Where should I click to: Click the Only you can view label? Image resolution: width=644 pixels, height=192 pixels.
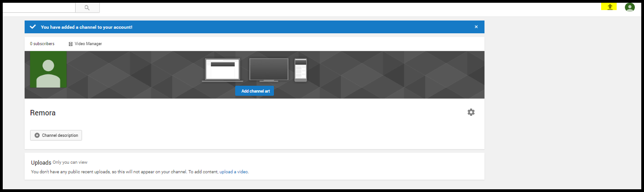coord(70,162)
